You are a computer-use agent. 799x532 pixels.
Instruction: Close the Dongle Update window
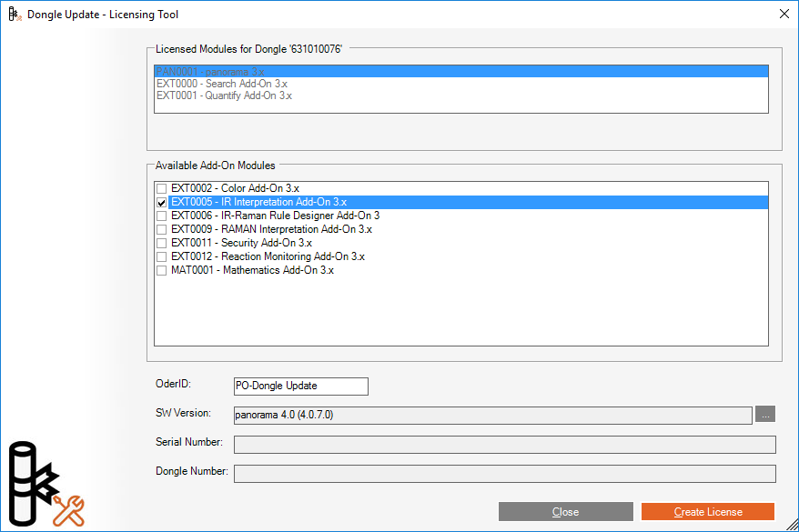tap(784, 15)
